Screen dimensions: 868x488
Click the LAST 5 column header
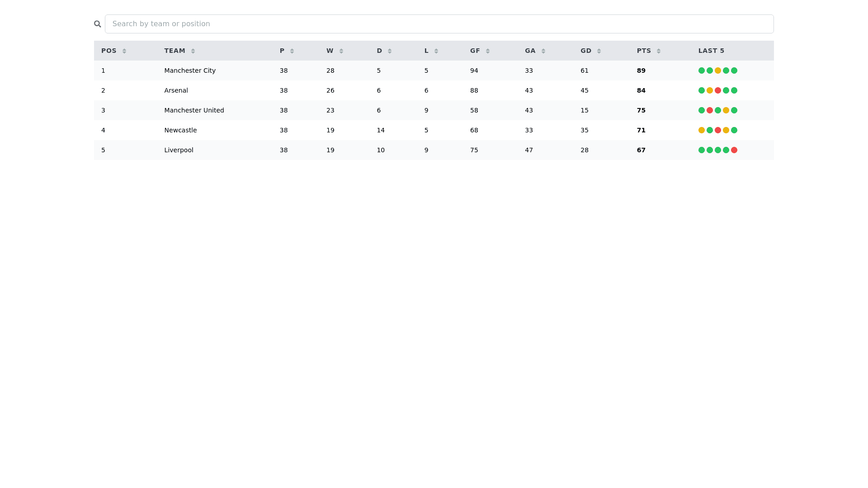[x=711, y=51]
